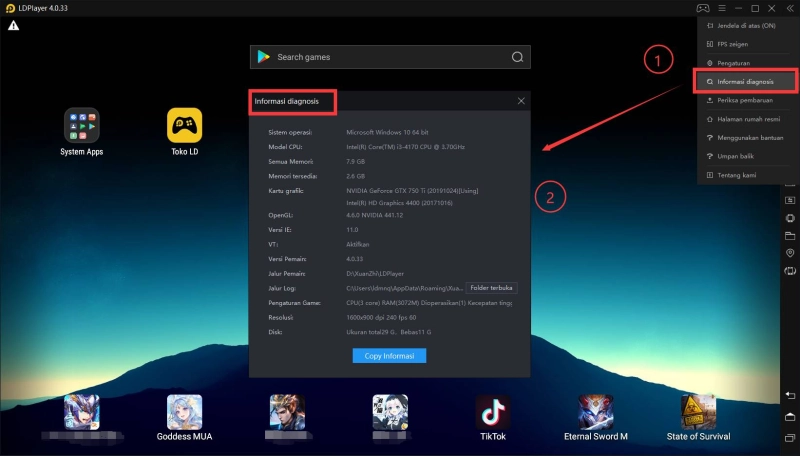Viewport: 800px width, 456px height.
Task: Open the shared folder sidebar icon
Action: (790, 236)
